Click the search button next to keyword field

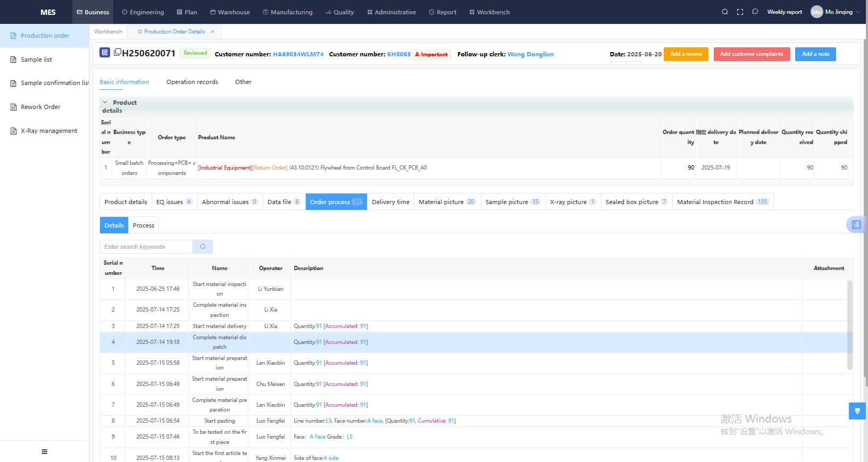point(203,247)
